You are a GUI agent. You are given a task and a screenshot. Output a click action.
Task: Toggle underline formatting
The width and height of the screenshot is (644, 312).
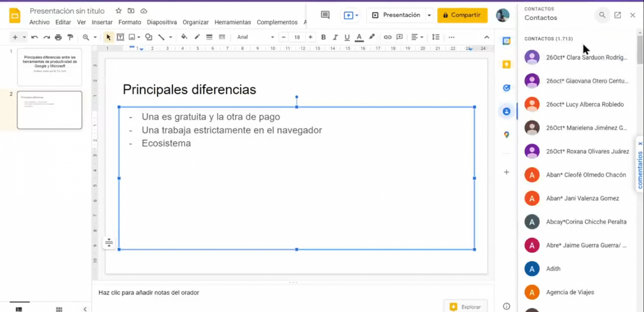[347, 37]
